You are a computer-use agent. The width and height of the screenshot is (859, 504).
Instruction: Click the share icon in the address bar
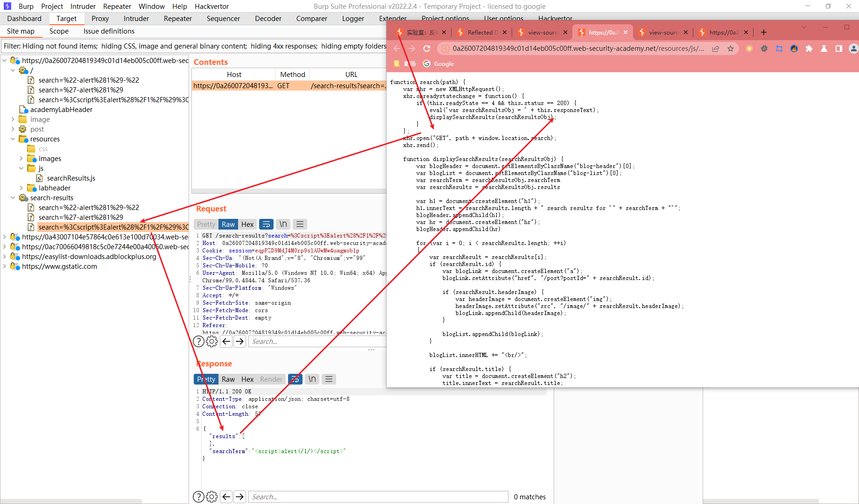[716, 48]
